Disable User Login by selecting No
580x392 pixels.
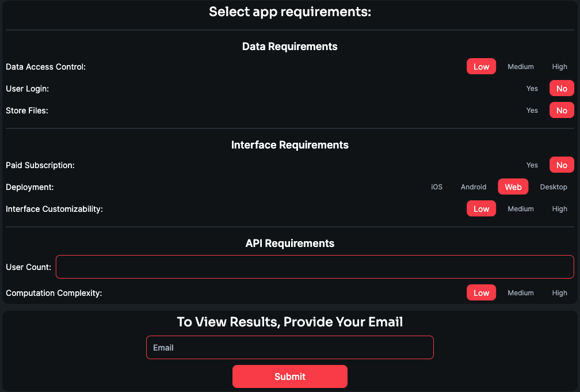click(561, 88)
